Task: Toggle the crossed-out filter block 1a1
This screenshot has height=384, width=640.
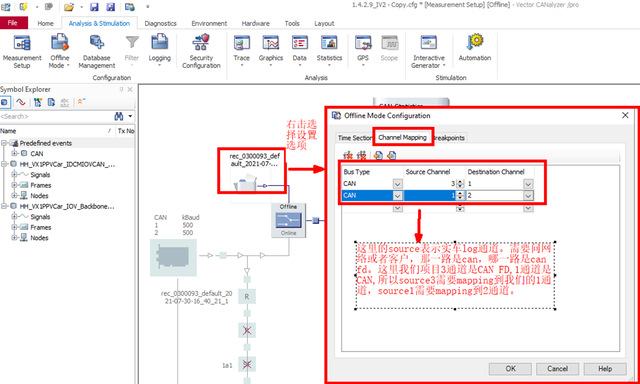Action: (247, 364)
